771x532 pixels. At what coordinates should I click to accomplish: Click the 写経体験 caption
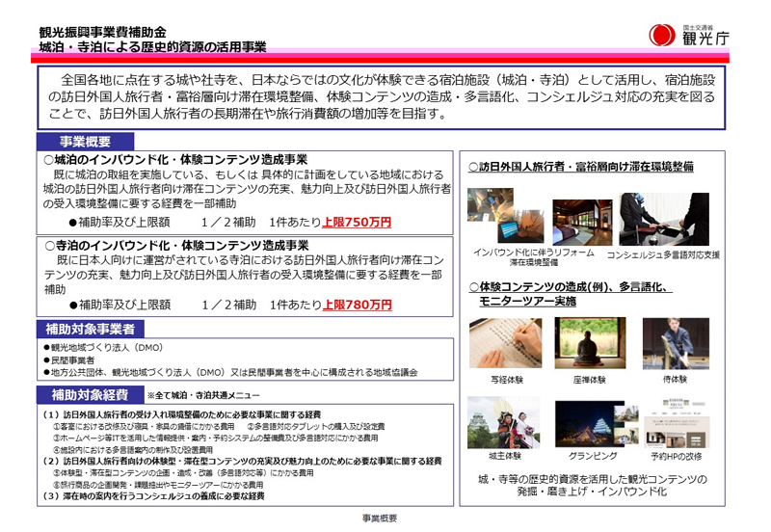(507, 380)
